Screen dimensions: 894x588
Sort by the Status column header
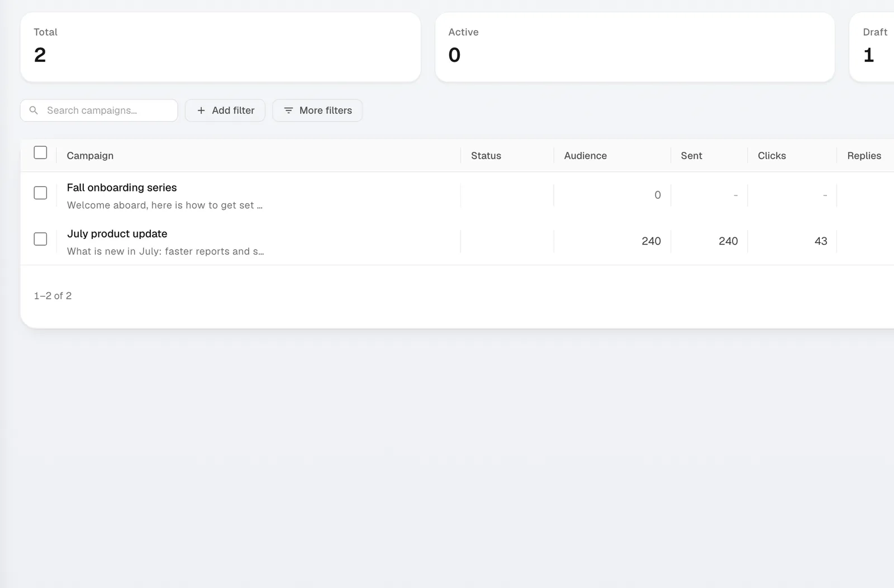tap(486, 156)
